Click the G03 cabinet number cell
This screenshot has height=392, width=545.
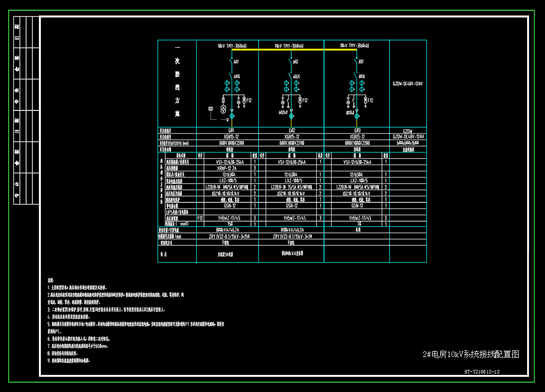(357, 130)
